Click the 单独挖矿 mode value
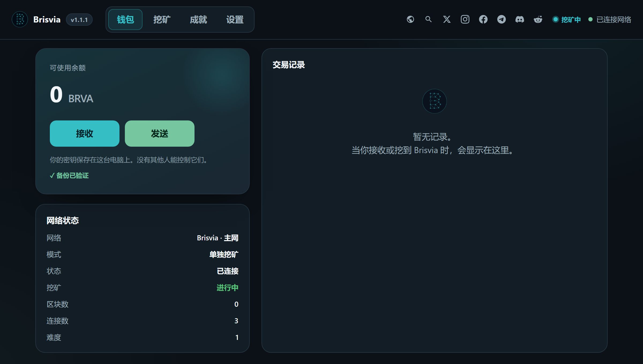 click(224, 255)
